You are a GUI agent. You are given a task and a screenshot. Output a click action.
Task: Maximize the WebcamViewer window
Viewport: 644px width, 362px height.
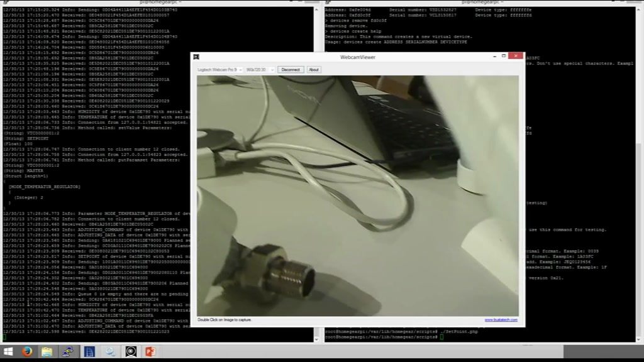point(504,56)
